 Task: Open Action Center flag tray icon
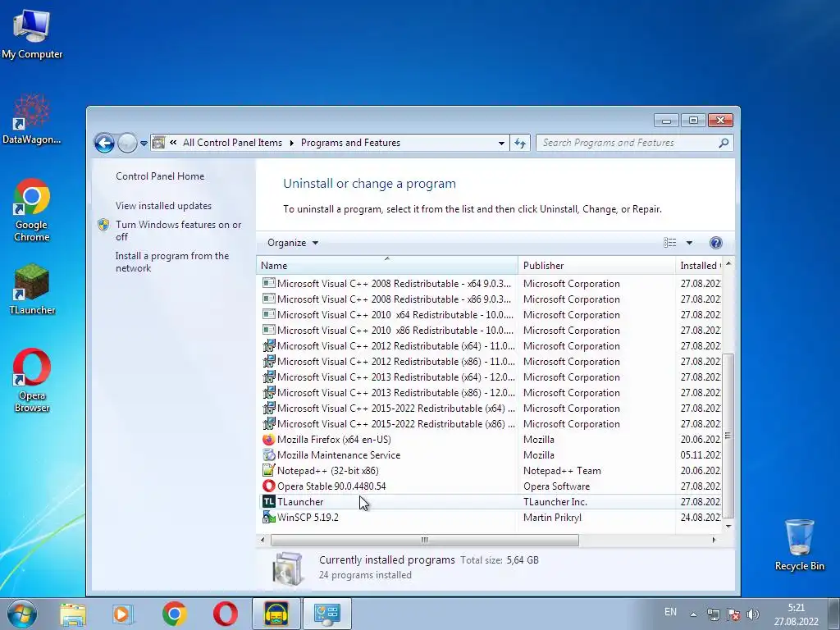tap(733, 614)
